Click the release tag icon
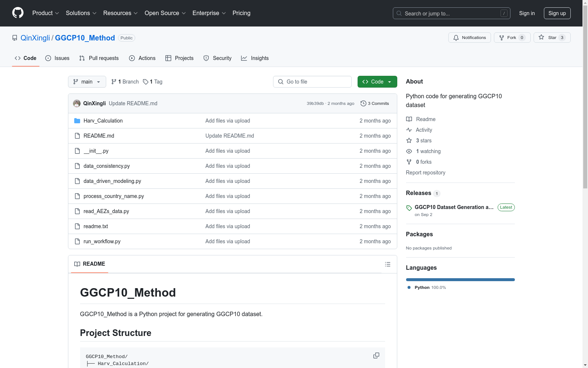588x368 pixels. coord(409,208)
